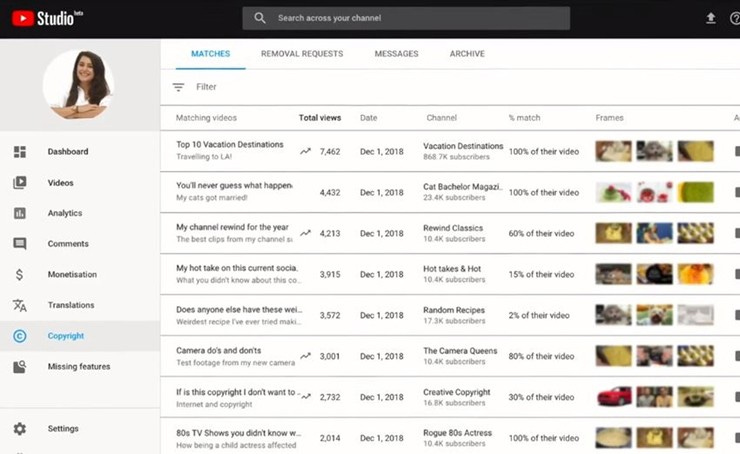The width and height of the screenshot is (740, 454).
Task: Click the Monetisation dollar icon
Action: [x=19, y=274]
